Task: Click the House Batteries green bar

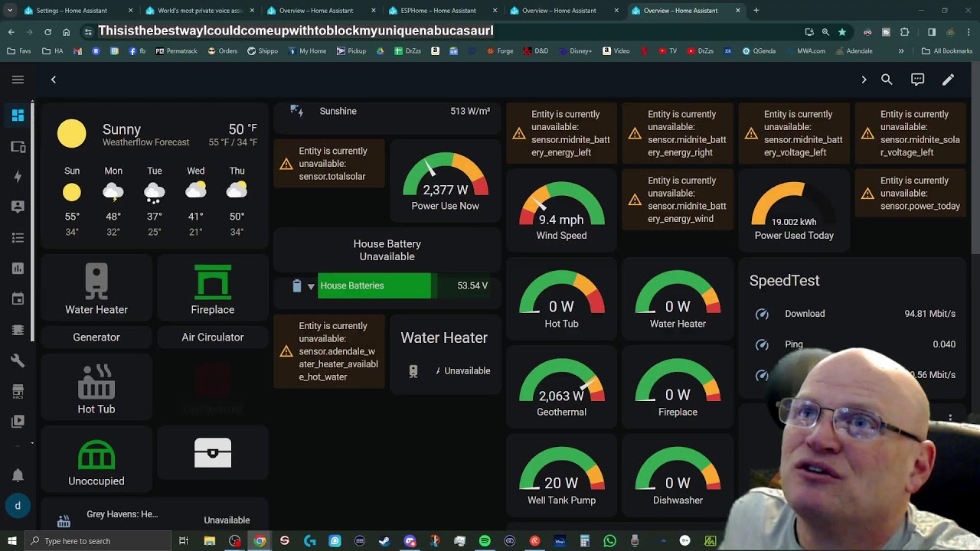Action: pos(374,286)
